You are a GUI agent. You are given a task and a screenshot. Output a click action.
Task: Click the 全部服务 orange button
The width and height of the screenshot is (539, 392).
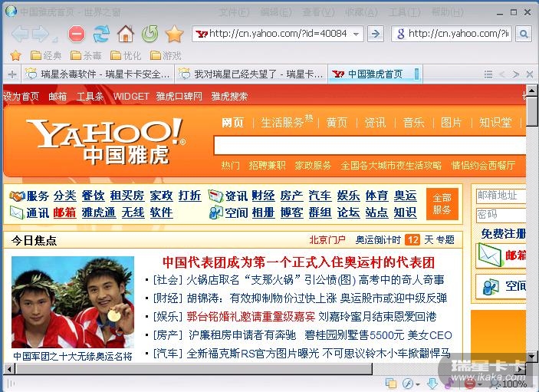[x=442, y=203]
